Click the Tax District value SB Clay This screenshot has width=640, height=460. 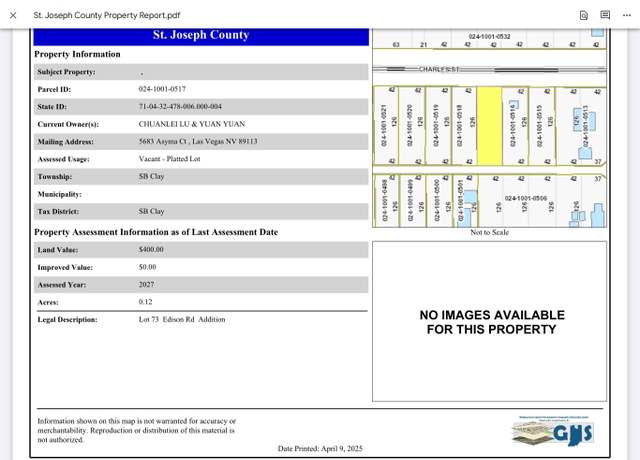pyautogui.click(x=151, y=211)
